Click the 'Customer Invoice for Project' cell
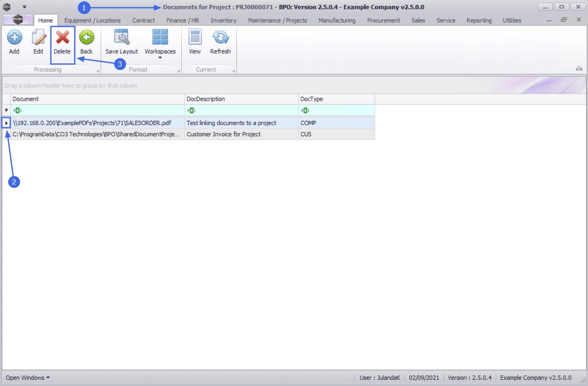The image size is (588, 386). click(241, 134)
